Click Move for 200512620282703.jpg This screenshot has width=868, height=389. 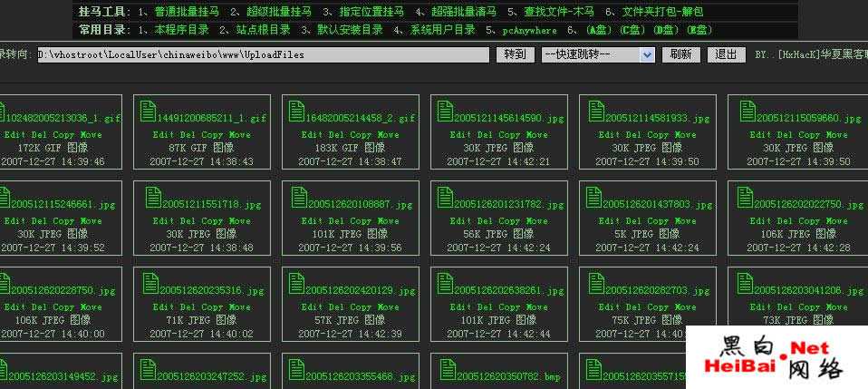685,307
